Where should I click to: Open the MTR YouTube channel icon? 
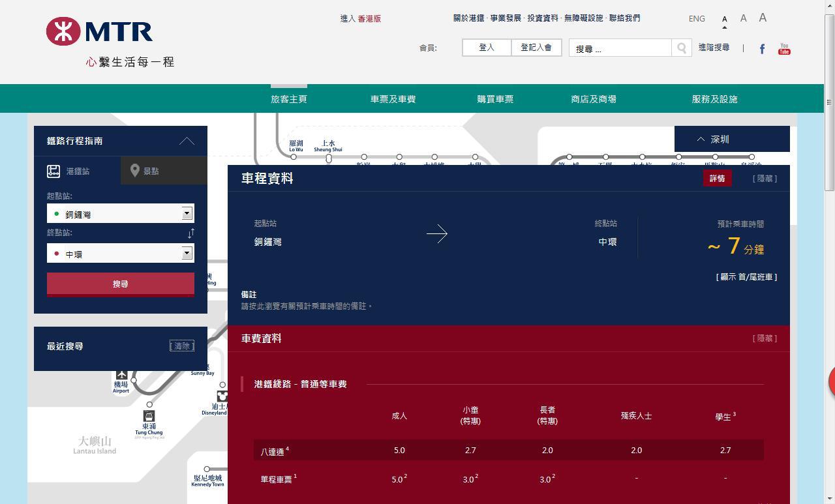click(x=784, y=49)
